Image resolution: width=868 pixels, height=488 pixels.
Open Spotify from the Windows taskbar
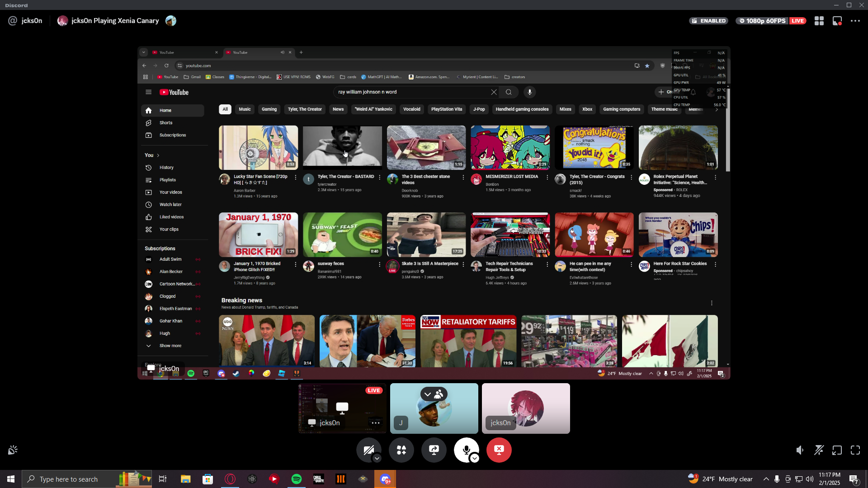coord(297,479)
